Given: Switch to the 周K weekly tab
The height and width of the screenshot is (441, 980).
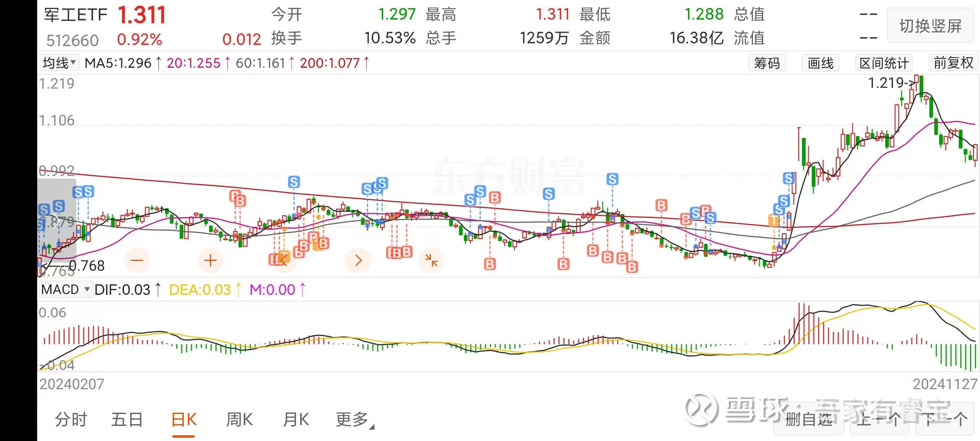Looking at the screenshot, I should [240, 419].
